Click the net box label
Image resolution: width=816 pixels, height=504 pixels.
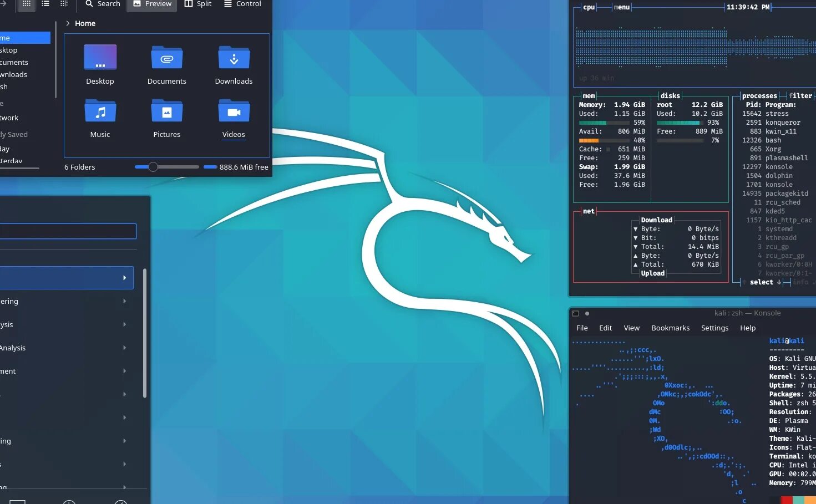(589, 211)
